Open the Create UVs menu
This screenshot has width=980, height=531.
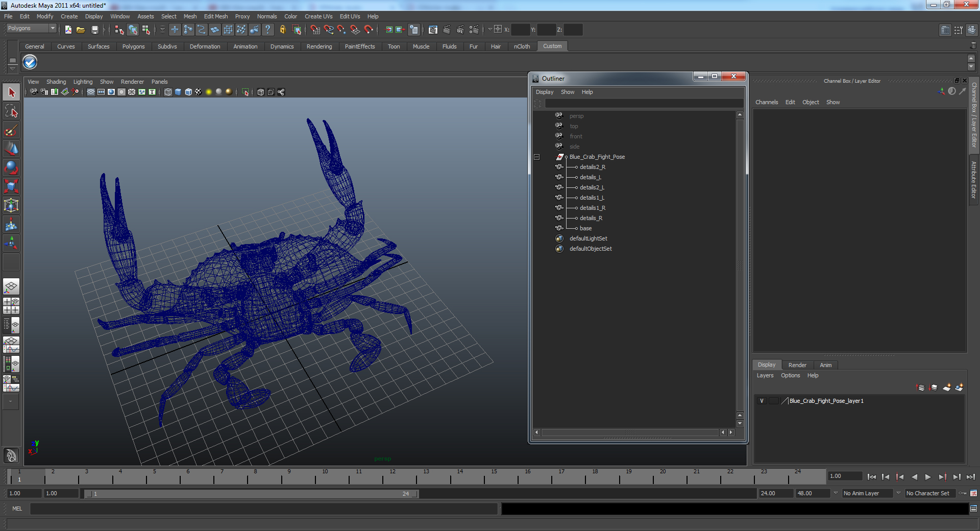point(318,16)
